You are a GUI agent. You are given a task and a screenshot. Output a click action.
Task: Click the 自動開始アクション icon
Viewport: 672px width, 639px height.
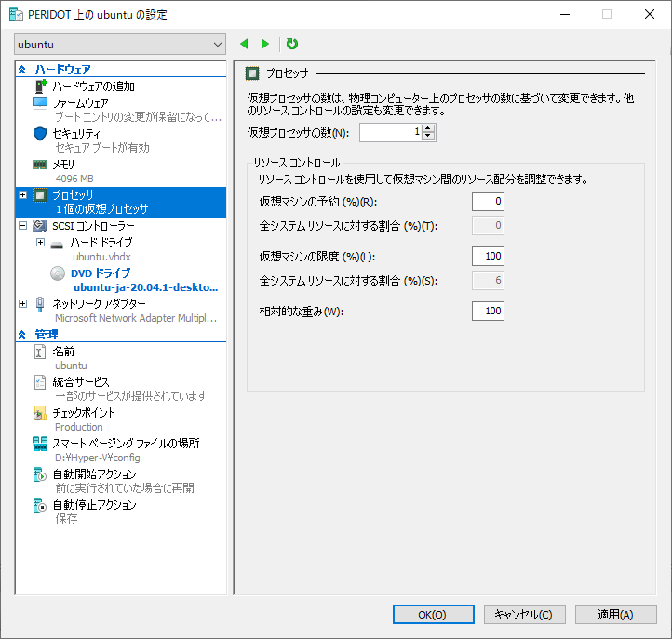coord(40,474)
